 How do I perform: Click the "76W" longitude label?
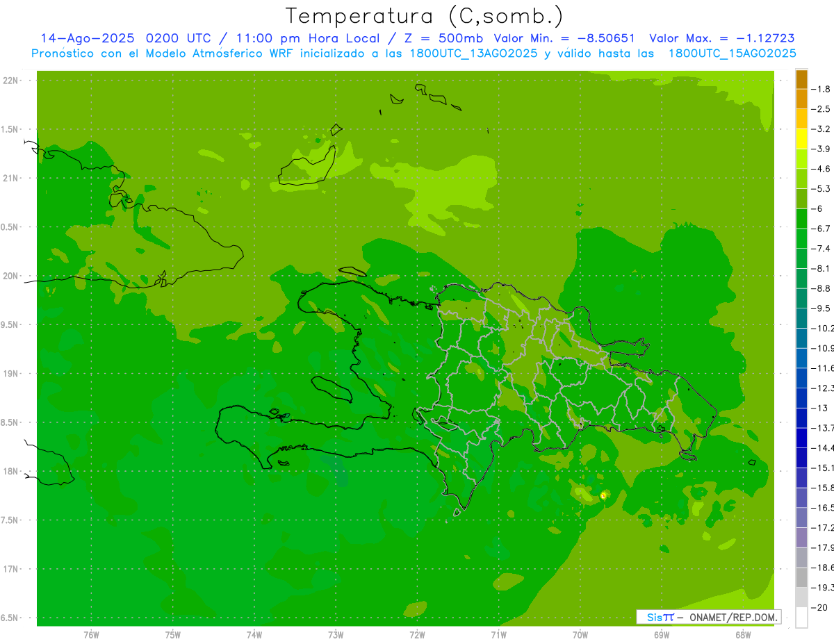click(x=91, y=635)
